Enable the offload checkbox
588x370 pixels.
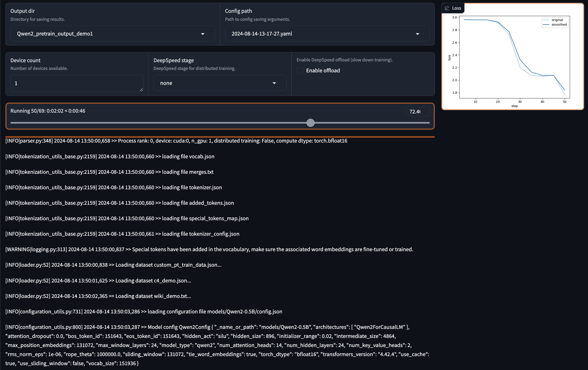(x=300, y=70)
